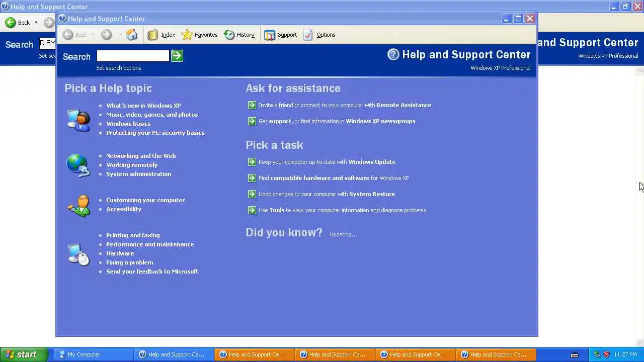This screenshot has height=362, width=644.
Task: Click the green arrow beside compatible hardware
Action: [252, 178]
